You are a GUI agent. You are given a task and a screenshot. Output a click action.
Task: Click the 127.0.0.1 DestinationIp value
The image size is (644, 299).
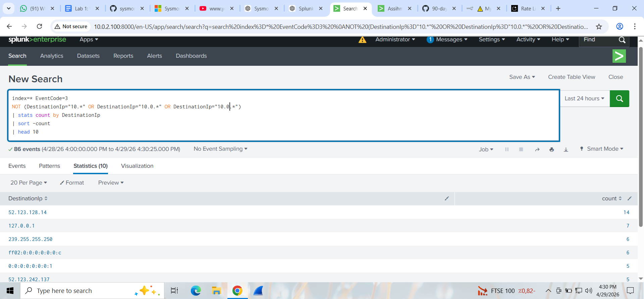21,226
